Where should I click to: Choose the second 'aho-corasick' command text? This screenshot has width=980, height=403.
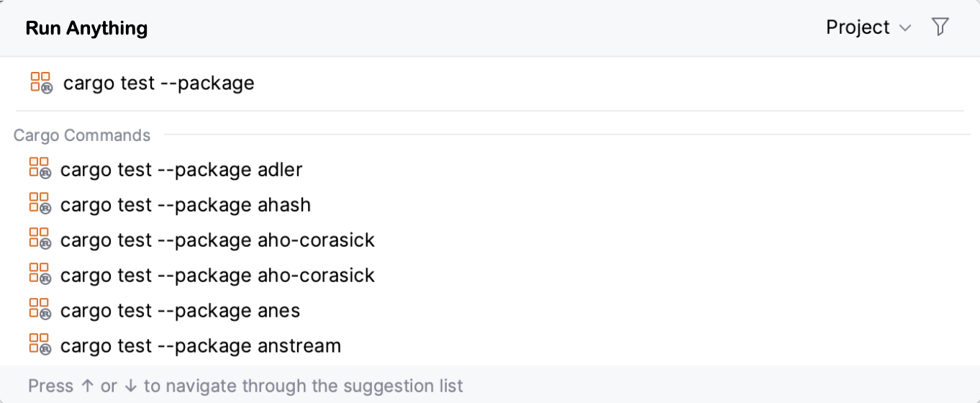click(217, 276)
